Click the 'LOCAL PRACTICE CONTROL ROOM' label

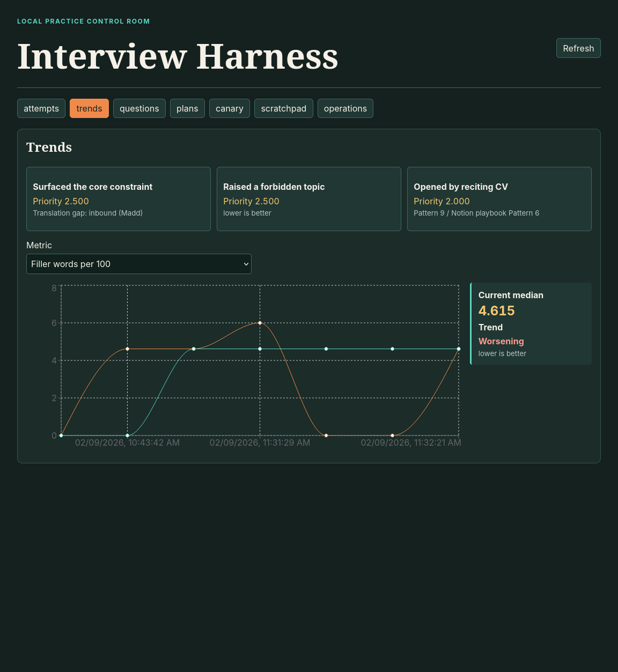tap(84, 21)
